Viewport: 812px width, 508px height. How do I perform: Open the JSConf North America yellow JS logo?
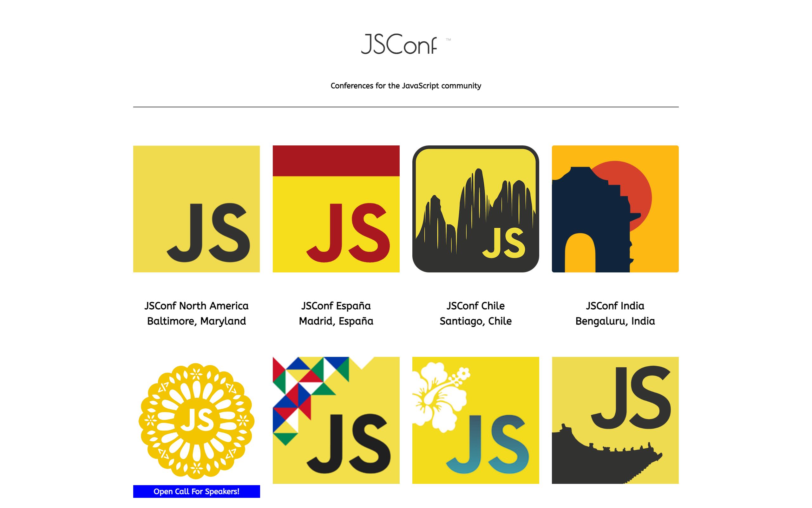coord(196,209)
